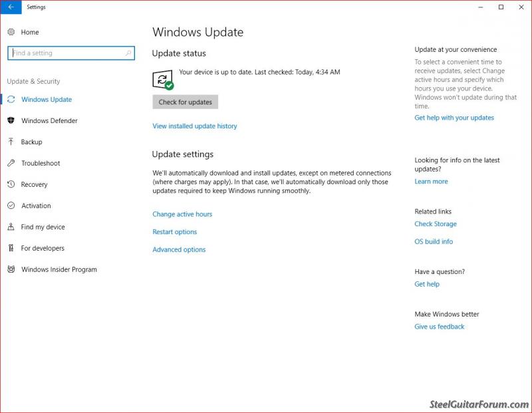The width and height of the screenshot is (532, 413).
Task: Open the Check Storage link
Action: coord(436,224)
